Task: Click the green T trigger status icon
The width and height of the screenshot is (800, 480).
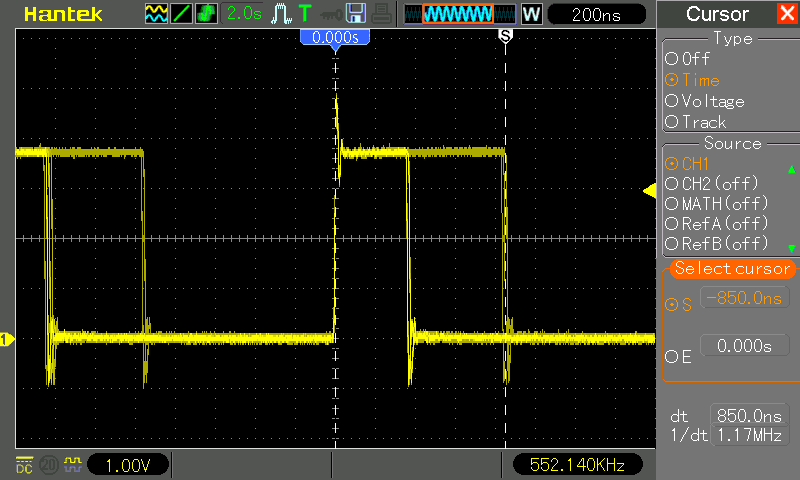Action: 305,14
